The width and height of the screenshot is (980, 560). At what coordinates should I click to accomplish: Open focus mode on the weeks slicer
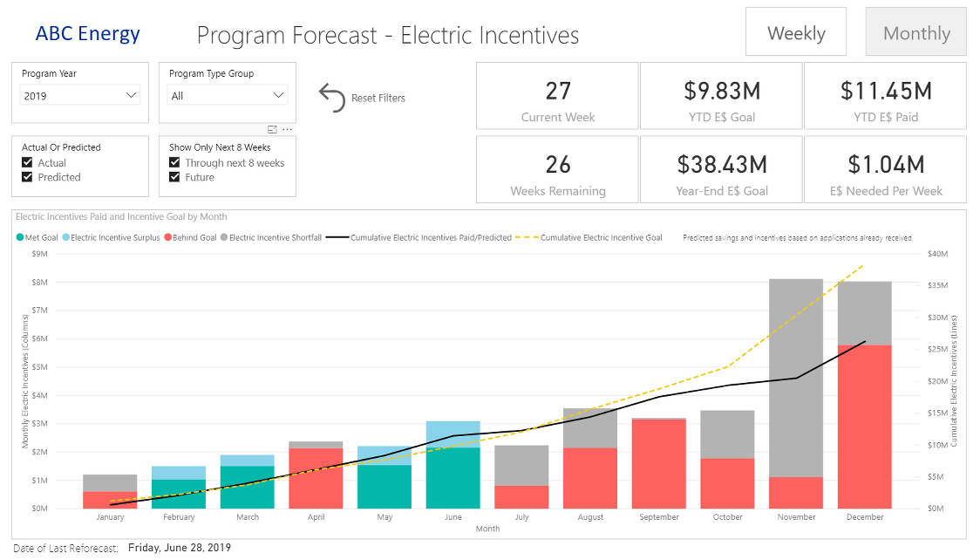pos(270,129)
